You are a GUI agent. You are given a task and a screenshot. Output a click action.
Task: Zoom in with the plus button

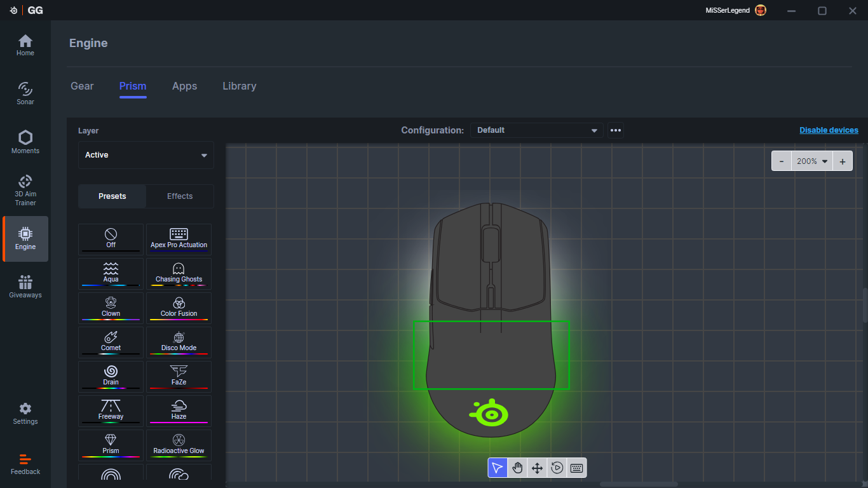click(843, 161)
